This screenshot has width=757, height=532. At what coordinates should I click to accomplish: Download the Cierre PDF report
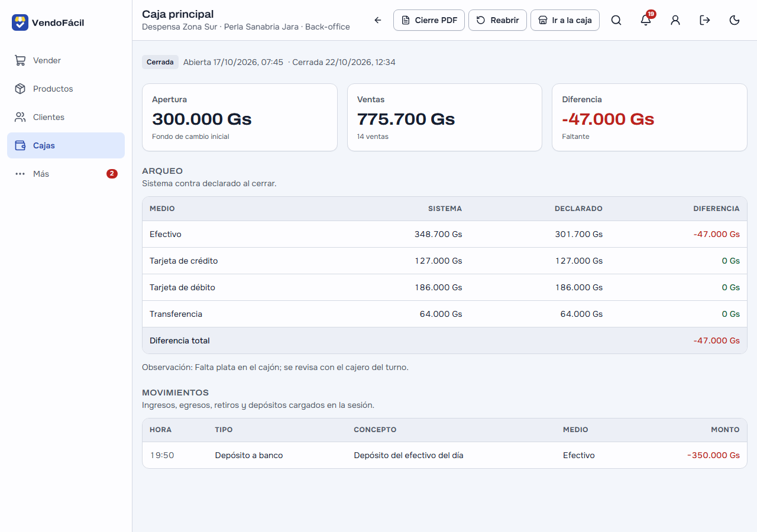tap(429, 20)
